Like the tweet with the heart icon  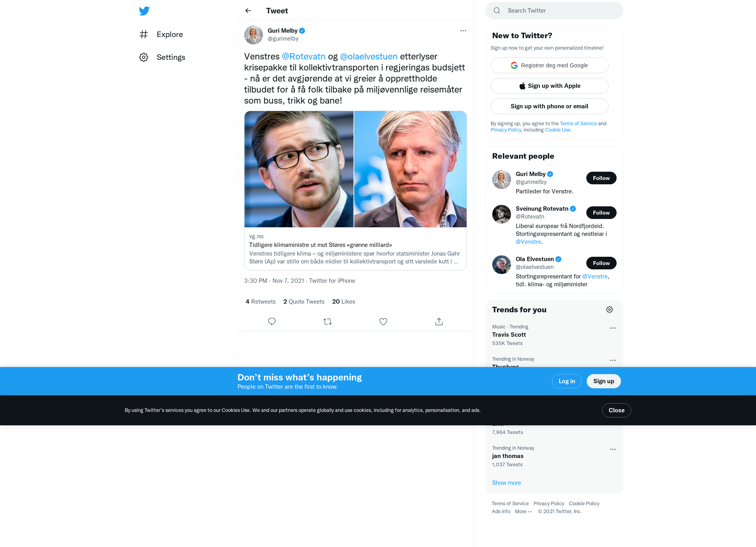(x=383, y=322)
